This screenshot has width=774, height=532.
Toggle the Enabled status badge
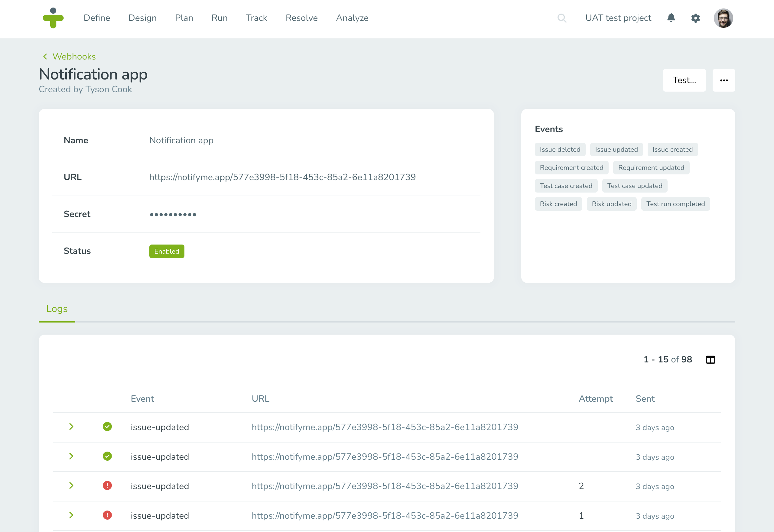click(x=167, y=251)
